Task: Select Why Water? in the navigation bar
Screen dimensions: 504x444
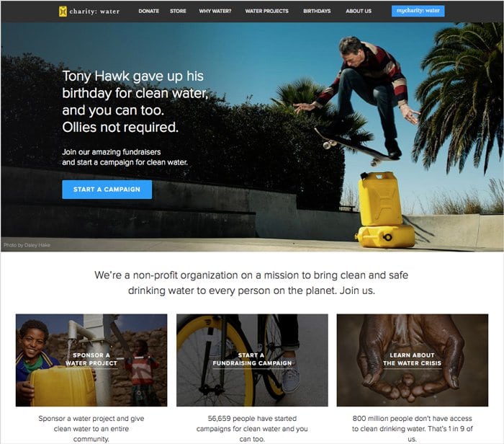Action: (x=215, y=11)
